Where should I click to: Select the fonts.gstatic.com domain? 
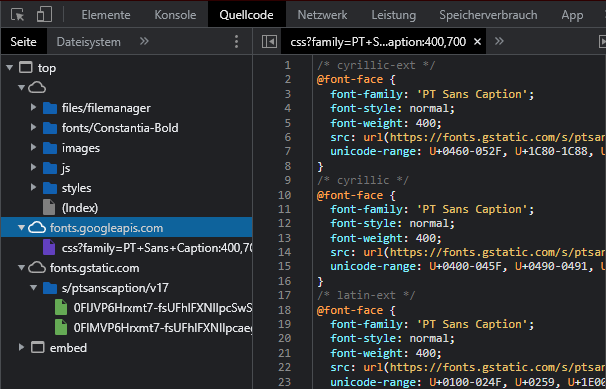tap(95, 268)
